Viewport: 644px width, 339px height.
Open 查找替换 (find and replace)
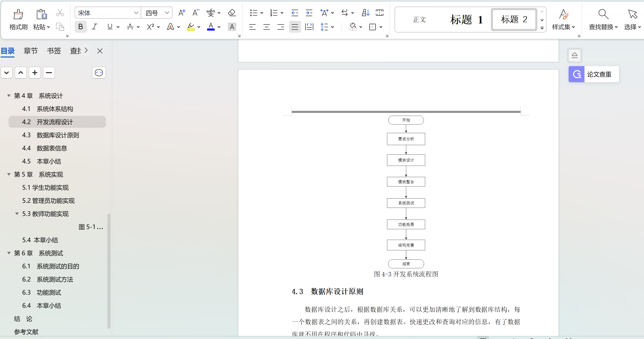(x=603, y=19)
